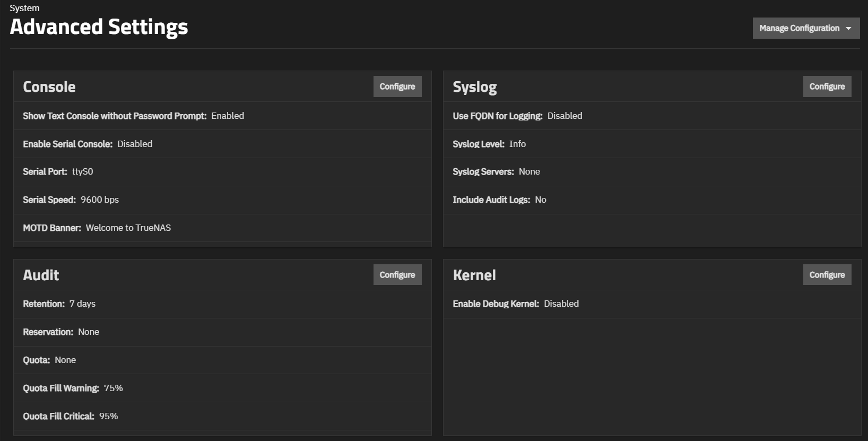
Task: Open Configure for Kernel settings
Action: (x=827, y=275)
